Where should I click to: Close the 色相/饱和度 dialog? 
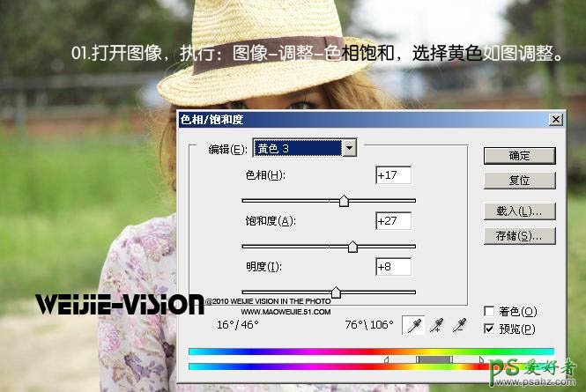554,119
